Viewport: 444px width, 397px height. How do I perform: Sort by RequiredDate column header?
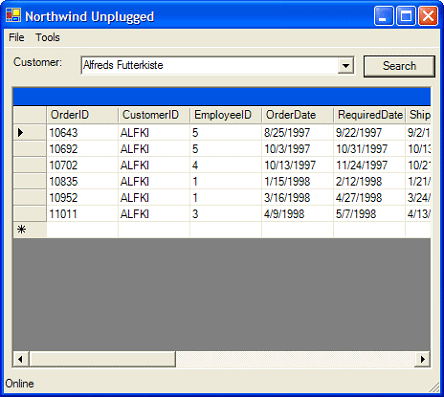[369, 115]
